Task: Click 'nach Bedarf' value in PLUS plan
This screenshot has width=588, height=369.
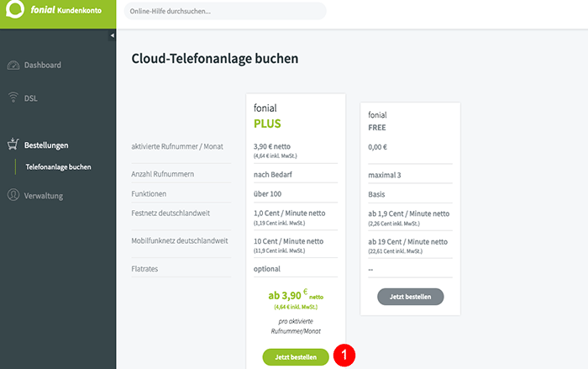Action: (x=273, y=175)
